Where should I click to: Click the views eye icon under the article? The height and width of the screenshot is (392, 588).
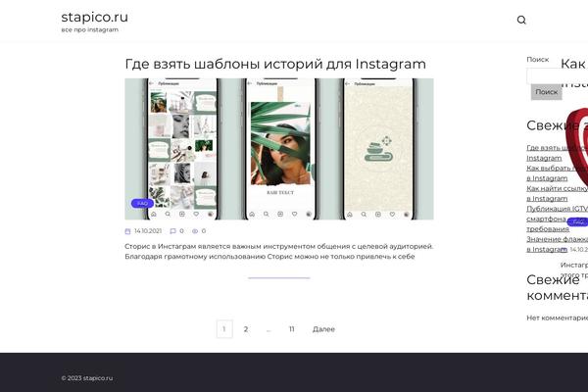tap(195, 231)
